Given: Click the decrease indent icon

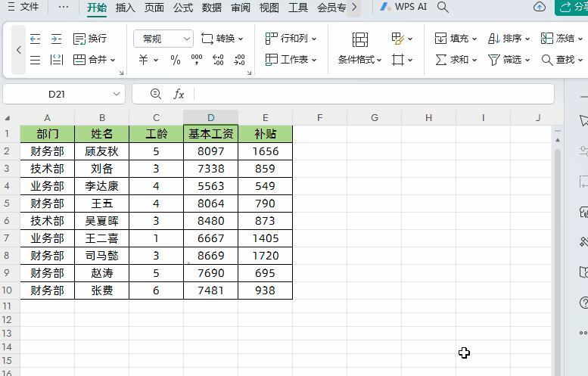Looking at the screenshot, I should (35, 39).
